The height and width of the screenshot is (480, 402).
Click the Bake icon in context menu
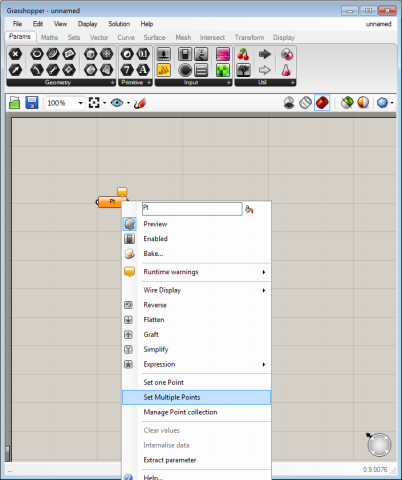click(x=129, y=254)
